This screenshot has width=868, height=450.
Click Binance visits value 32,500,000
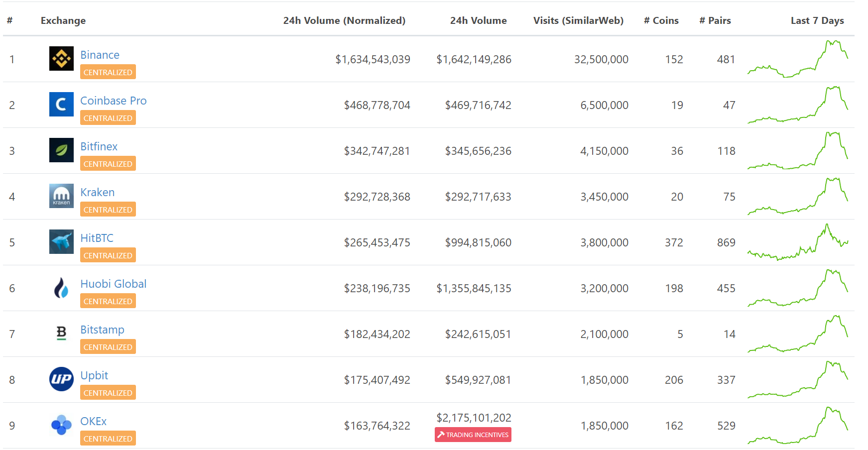click(x=601, y=59)
